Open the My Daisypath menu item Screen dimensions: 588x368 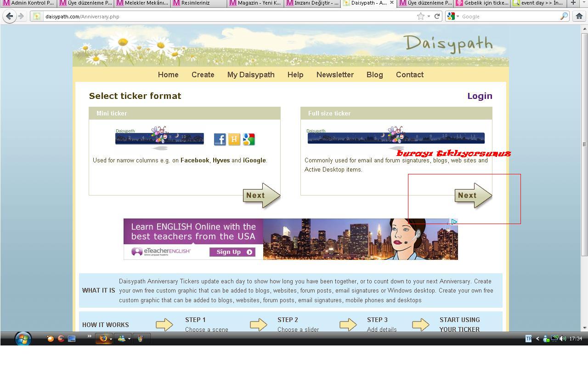pyautogui.click(x=251, y=75)
